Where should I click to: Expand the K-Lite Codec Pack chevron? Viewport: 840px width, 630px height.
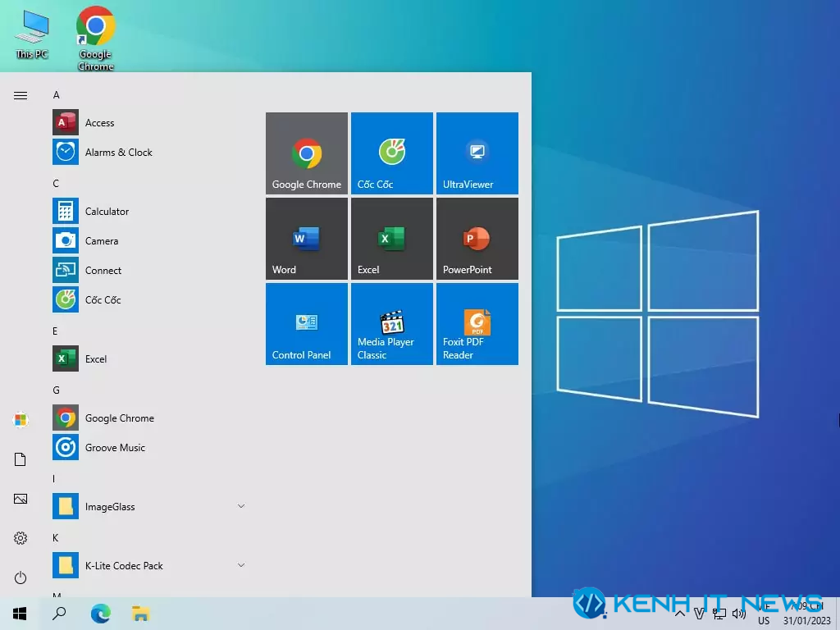[x=241, y=564]
